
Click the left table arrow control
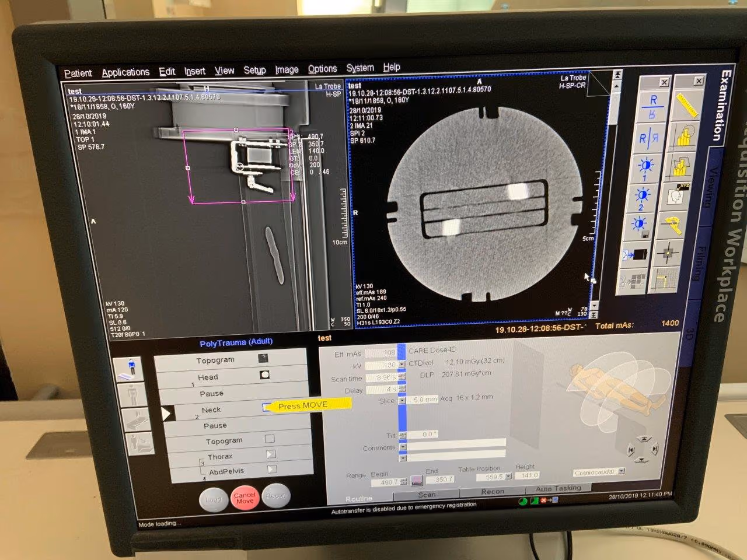[x=630, y=450]
